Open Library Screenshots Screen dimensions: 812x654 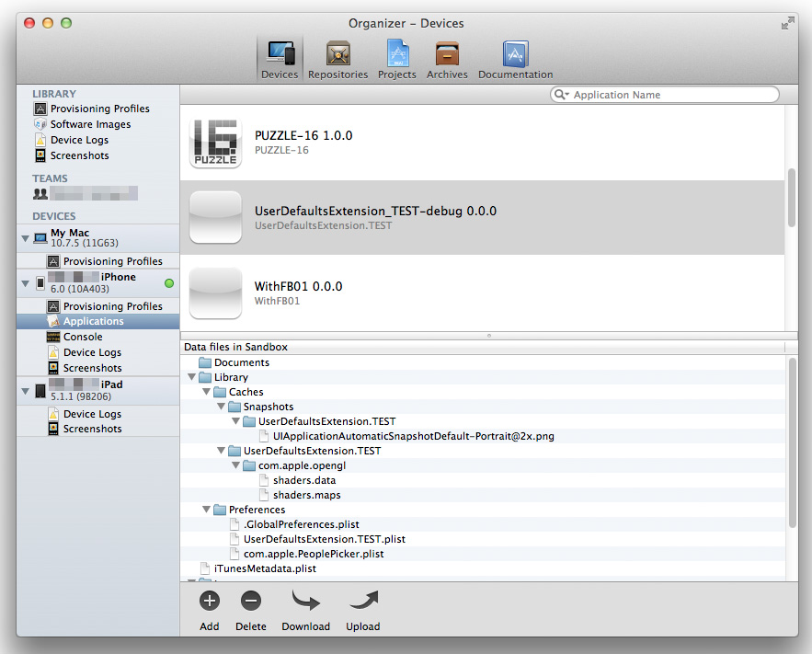click(x=72, y=155)
